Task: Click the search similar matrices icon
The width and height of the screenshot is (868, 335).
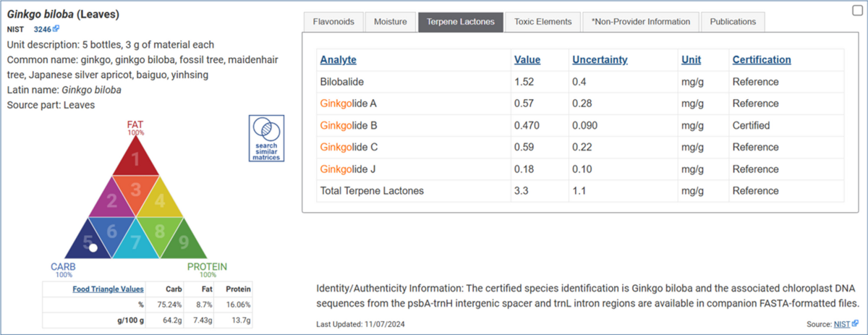Action: tap(265, 138)
